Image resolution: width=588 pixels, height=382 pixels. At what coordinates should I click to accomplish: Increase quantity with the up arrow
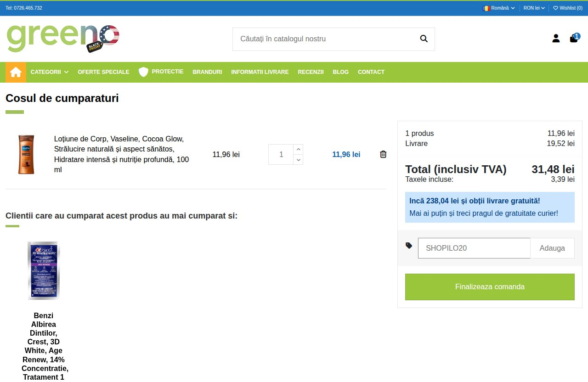[x=298, y=149]
